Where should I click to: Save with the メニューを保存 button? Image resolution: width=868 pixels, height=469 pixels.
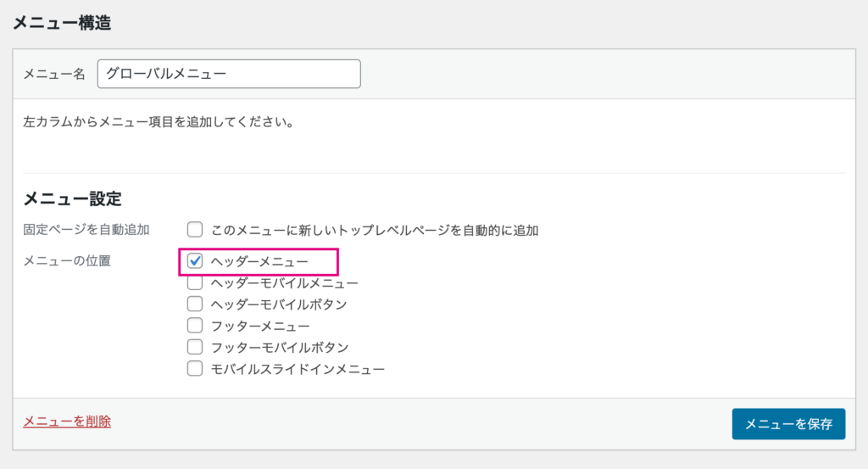pyautogui.click(x=788, y=424)
